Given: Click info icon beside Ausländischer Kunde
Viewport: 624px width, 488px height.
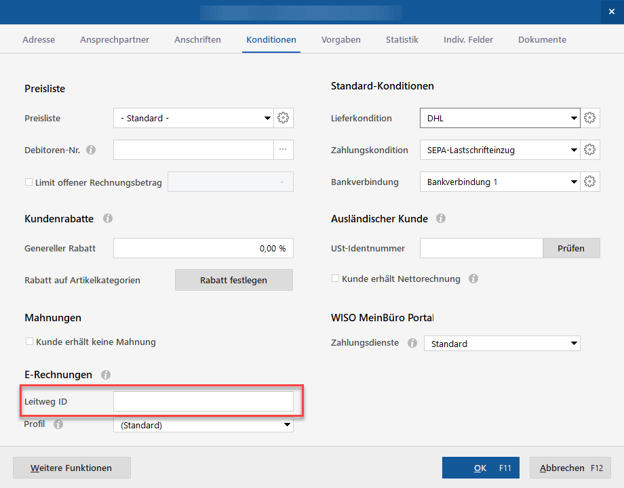Looking at the screenshot, I should point(440,218).
